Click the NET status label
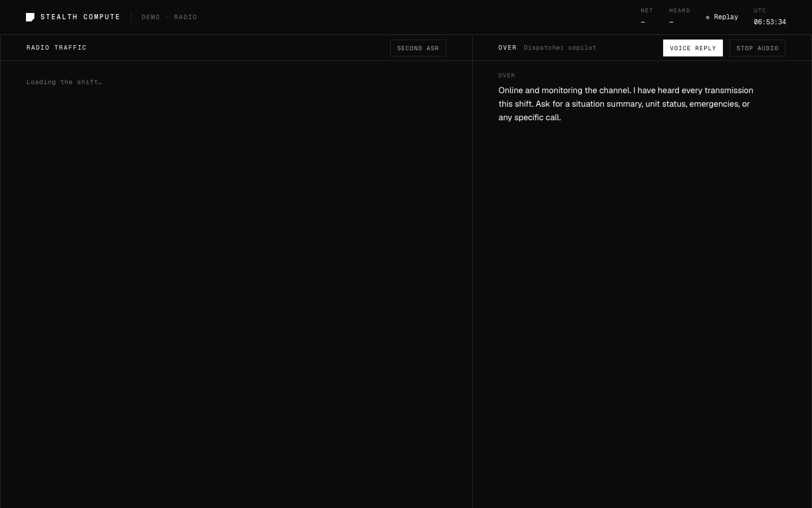Image resolution: width=812 pixels, height=508 pixels. coord(647,11)
